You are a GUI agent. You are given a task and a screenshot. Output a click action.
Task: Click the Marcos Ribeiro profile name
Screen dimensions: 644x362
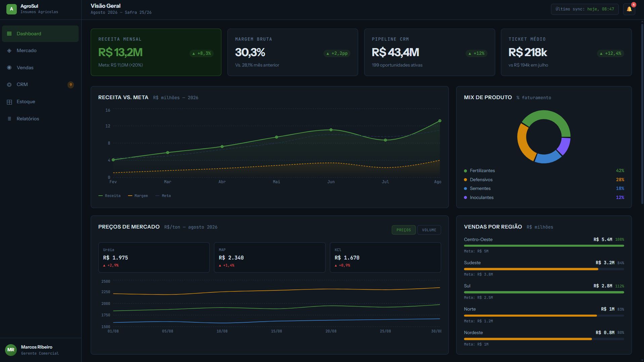click(x=37, y=347)
